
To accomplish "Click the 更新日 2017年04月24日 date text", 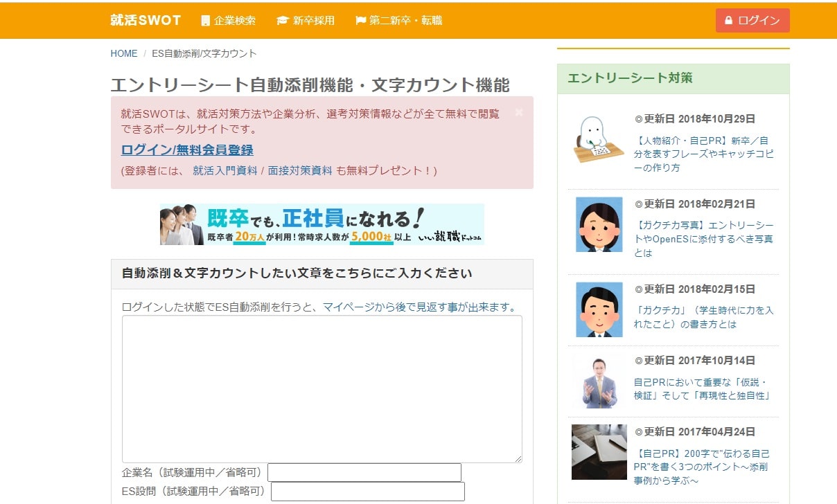I will pos(695,431).
